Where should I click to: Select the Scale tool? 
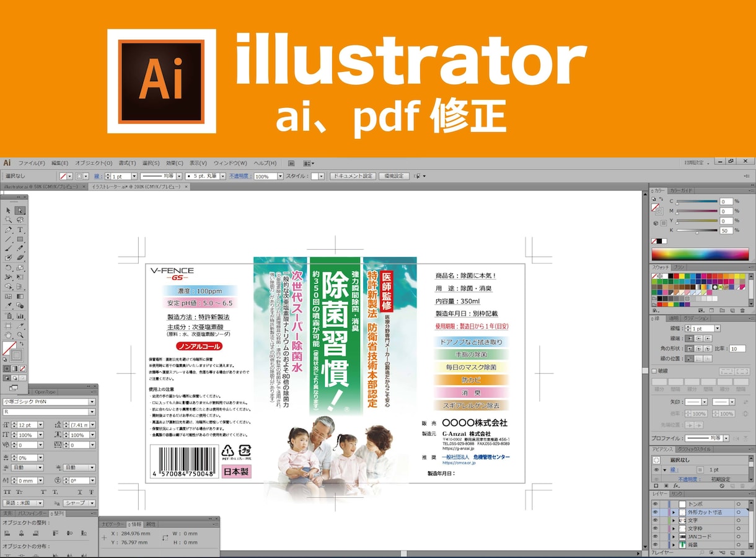(x=20, y=268)
